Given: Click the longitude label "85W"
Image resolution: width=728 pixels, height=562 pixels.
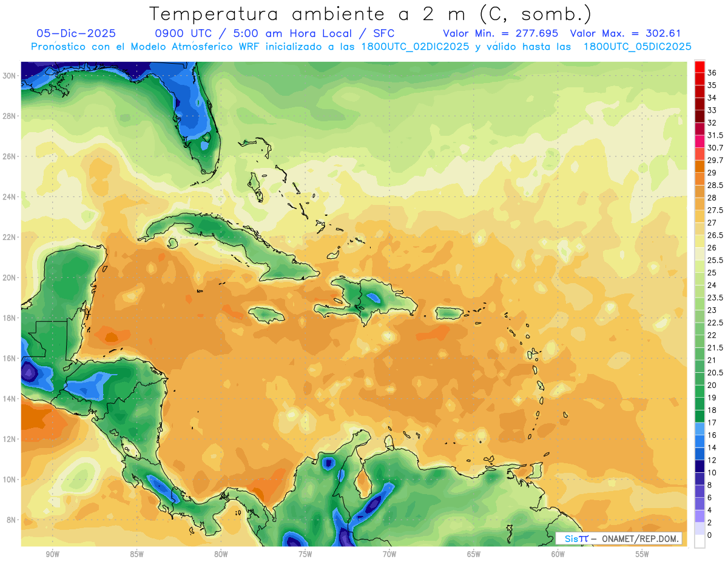Looking at the screenshot, I should 136,554.
